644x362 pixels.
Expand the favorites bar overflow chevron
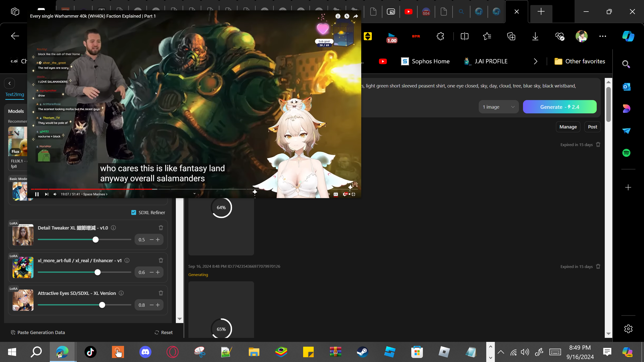coord(536,61)
